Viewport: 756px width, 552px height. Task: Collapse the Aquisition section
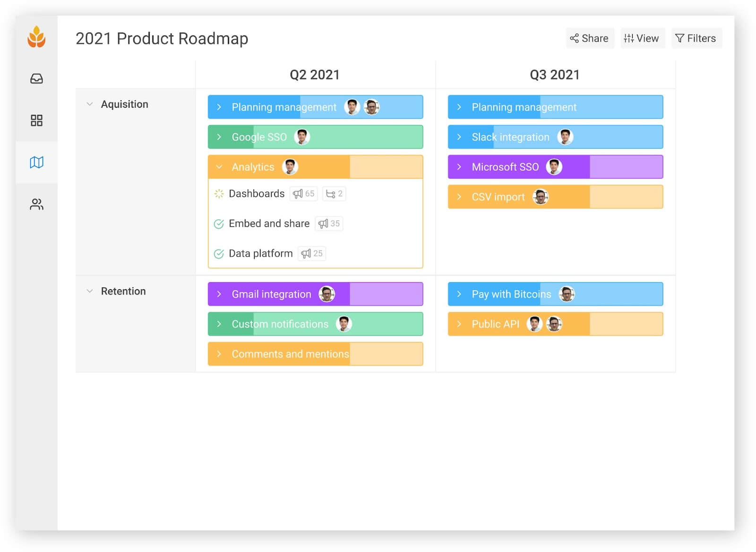pos(89,104)
